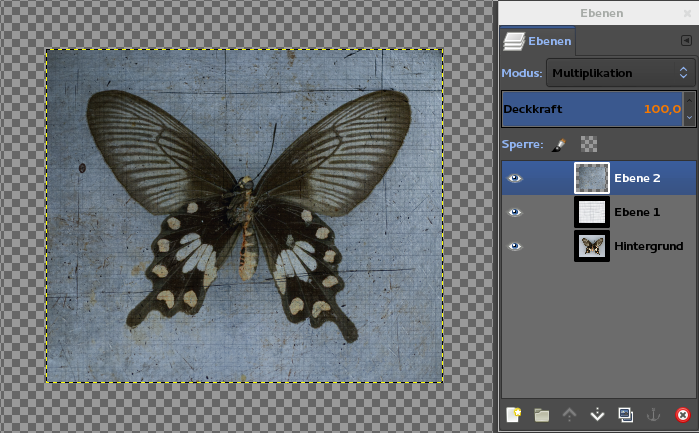Select the Hintergrund layer by name
Image resolution: width=699 pixels, height=433 pixels.
pos(648,246)
